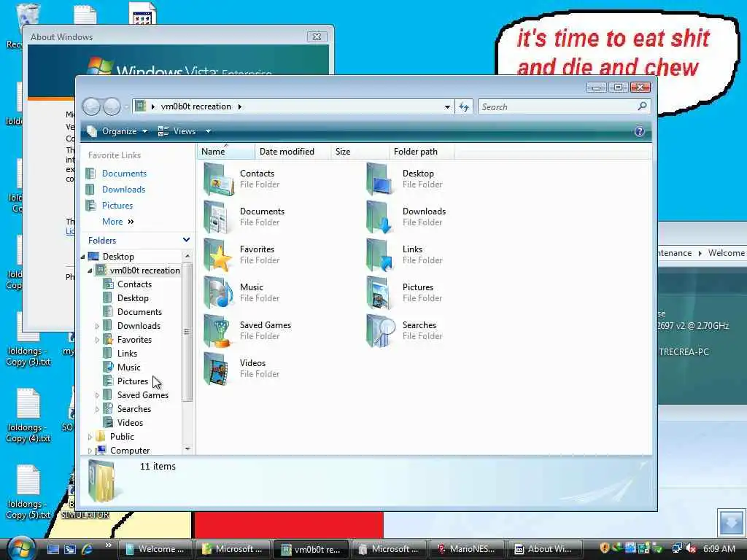Click the folder tree scroll up arrow
The height and width of the screenshot is (560, 747).
coord(187,256)
